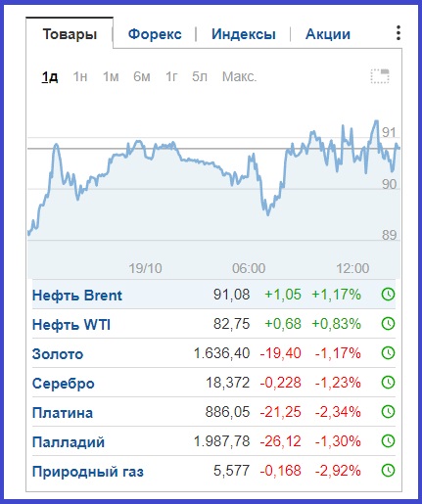This screenshot has width=422, height=504.
Task: Click clock icon in Нефть Brent row
Action: (x=388, y=295)
